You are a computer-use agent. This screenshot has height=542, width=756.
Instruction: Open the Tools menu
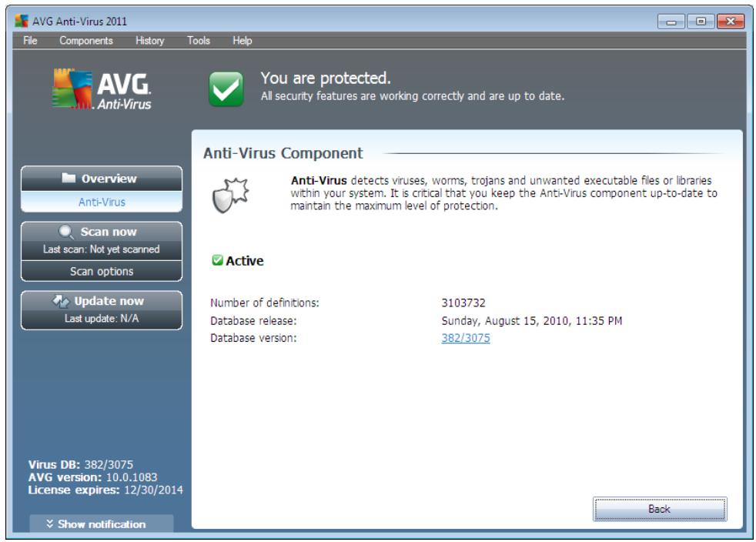click(198, 41)
